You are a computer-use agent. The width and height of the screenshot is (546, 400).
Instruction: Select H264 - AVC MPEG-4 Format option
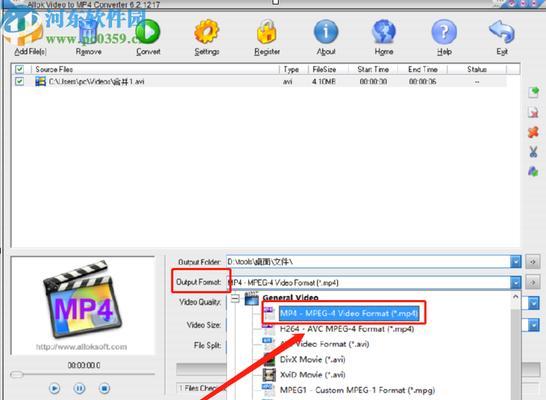click(x=347, y=329)
